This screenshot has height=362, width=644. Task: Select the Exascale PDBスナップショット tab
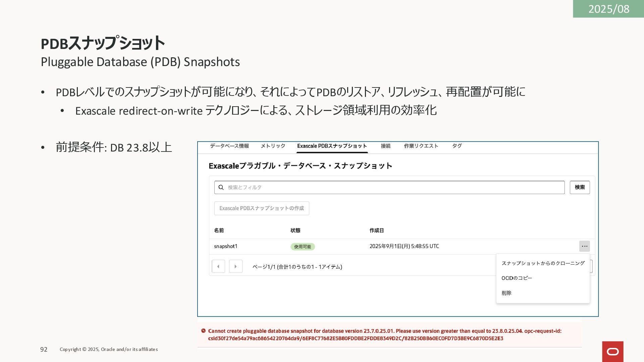tap(332, 146)
